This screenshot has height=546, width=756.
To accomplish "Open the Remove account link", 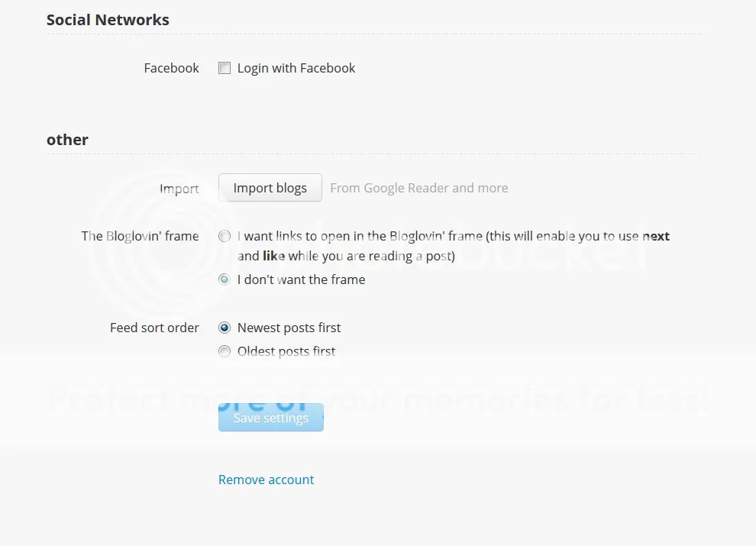I will [266, 480].
